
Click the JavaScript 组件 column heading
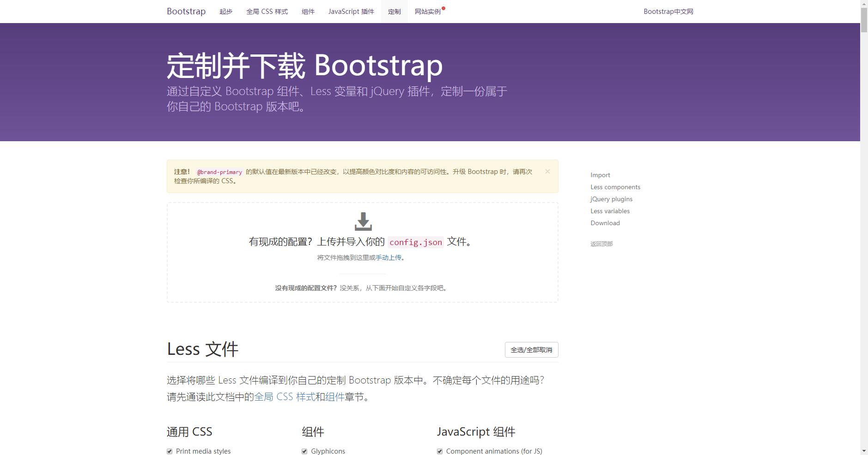tap(476, 432)
